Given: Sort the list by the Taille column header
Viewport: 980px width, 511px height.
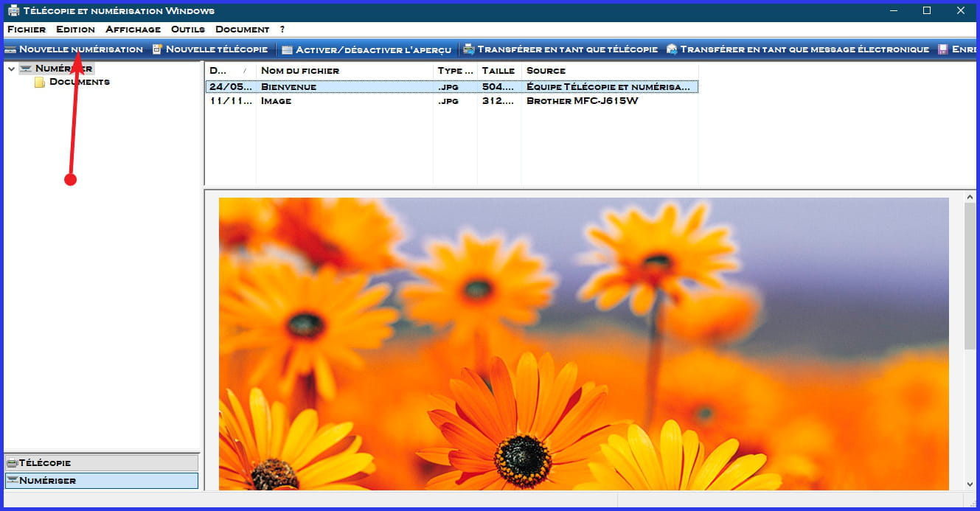Looking at the screenshot, I should (x=499, y=71).
